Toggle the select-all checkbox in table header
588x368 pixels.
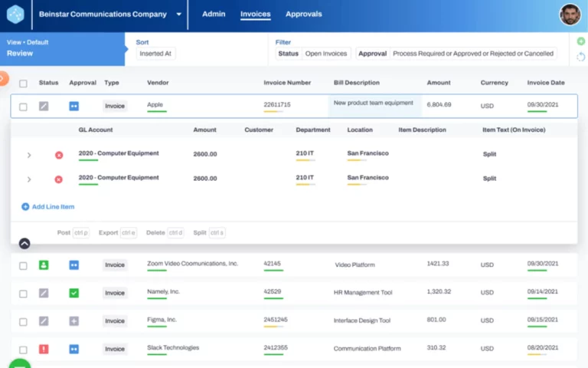pyautogui.click(x=23, y=84)
